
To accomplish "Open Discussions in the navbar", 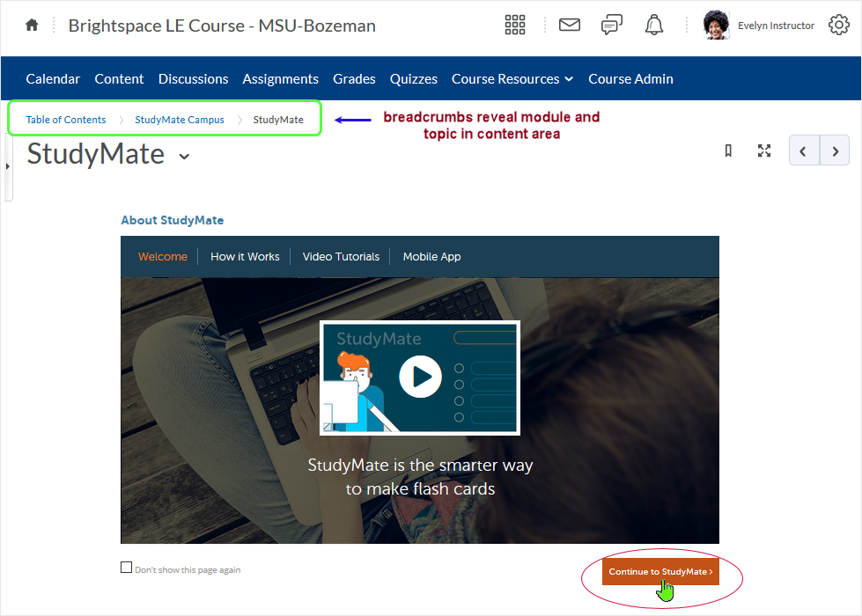I will click(x=193, y=79).
